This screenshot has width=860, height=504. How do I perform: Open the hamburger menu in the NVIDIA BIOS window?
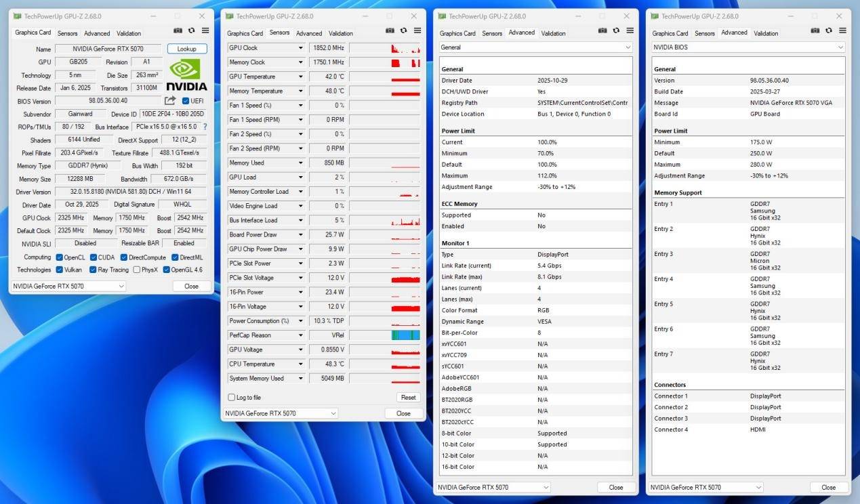point(842,30)
